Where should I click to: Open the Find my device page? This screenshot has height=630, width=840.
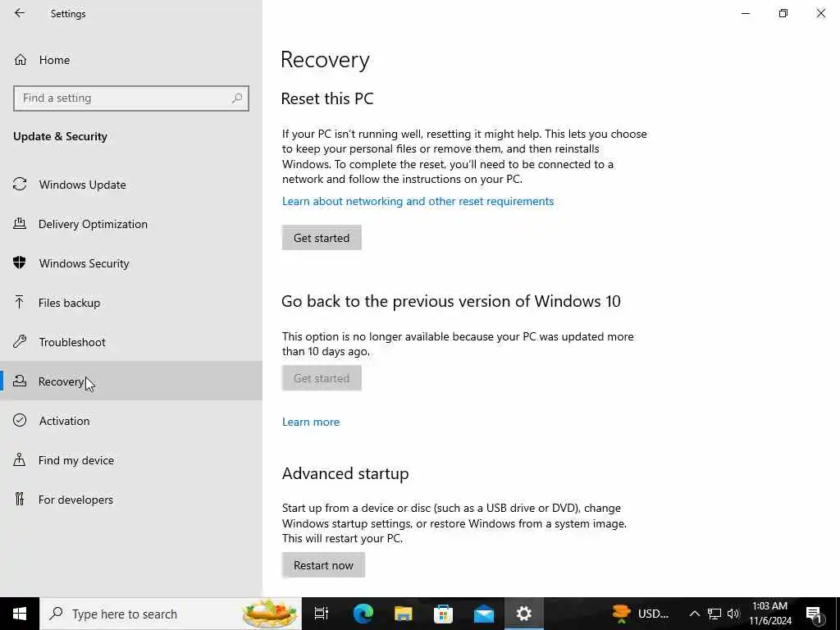coord(131,459)
